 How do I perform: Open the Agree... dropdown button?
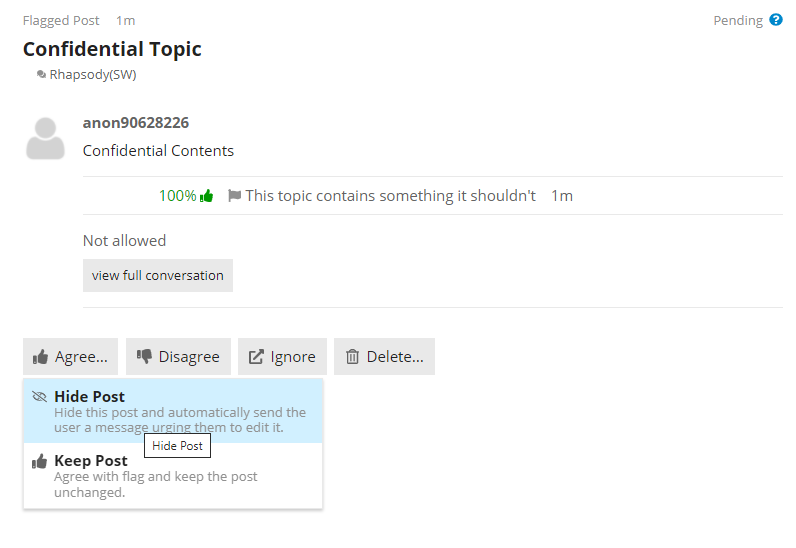click(71, 357)
